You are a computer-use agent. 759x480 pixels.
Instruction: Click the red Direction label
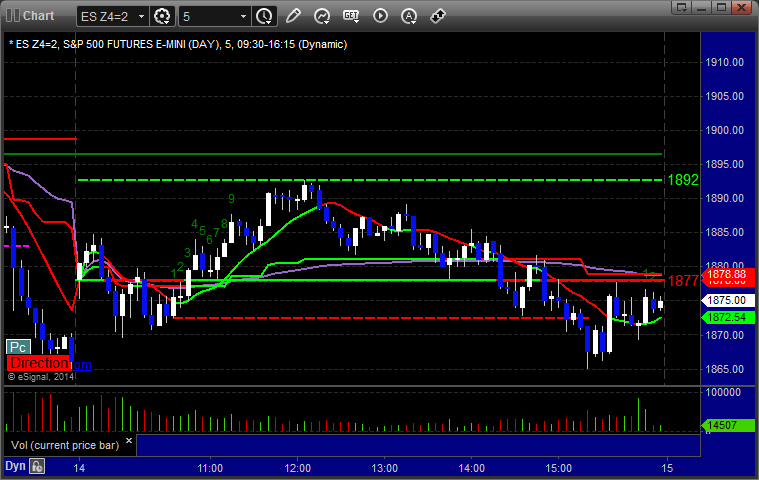[39, 363]
